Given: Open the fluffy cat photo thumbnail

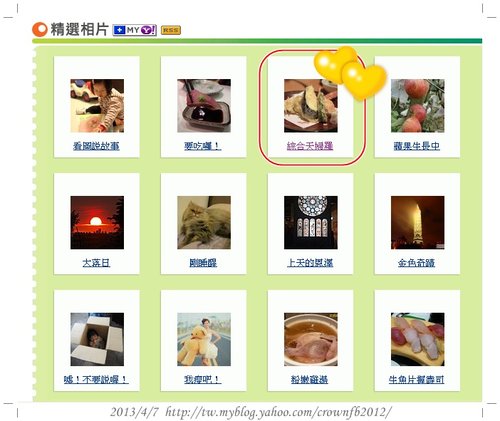Looking at the screenshot, I should point(204,223).
